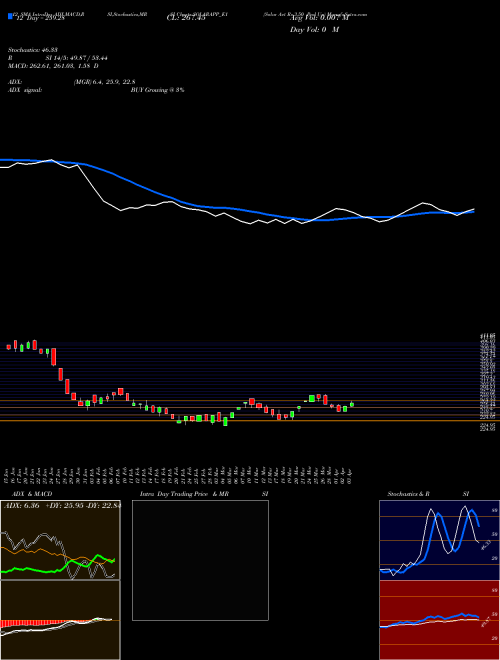Click the '(MGR) 6.4, 25.9, 22.8' ADX values
Viewport: 500px width, 660px height.
coord(104,82)
